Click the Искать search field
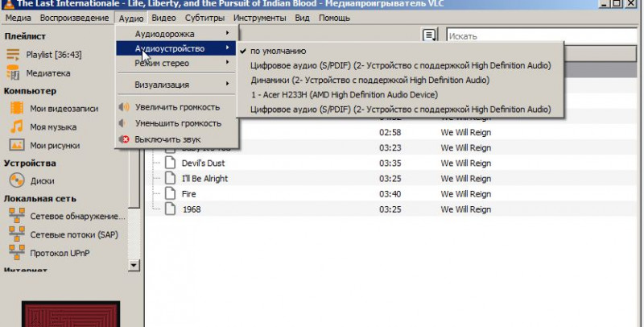The image size is (644, 327). pyautogui.click(x=541, y=35)
